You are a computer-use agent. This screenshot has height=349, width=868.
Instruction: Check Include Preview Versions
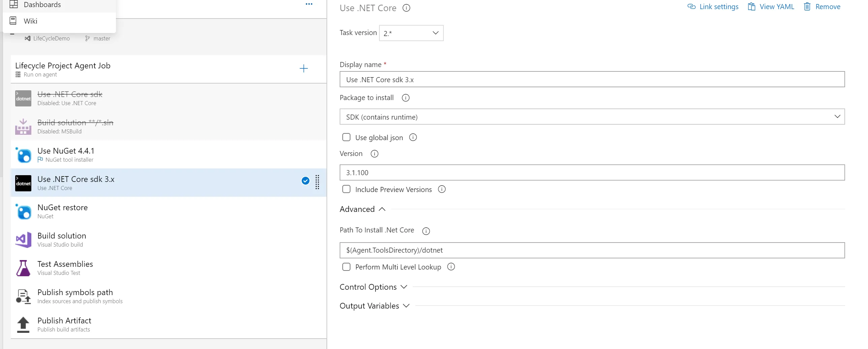click(346, 189)
